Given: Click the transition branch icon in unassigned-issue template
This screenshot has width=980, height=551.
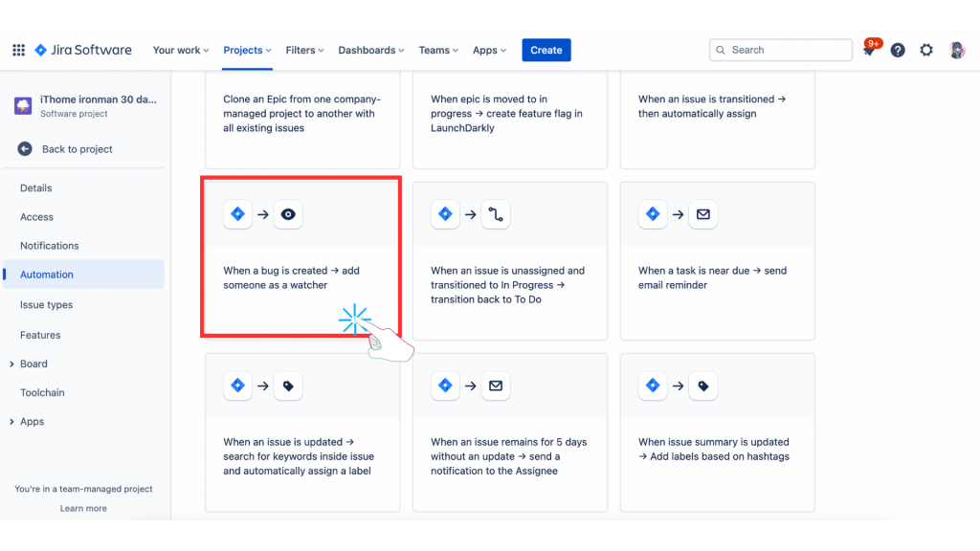Looking at the screenshot, I should tap(496, 214).
